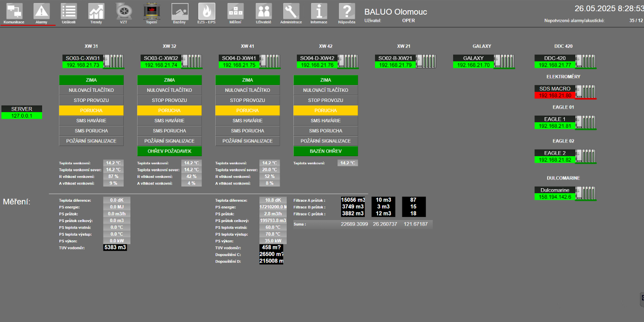Viewport: 644px width, 322px height.
Task: Open the Uživatelé users icon
Action: pyautogui.click(x=263, y=11)
